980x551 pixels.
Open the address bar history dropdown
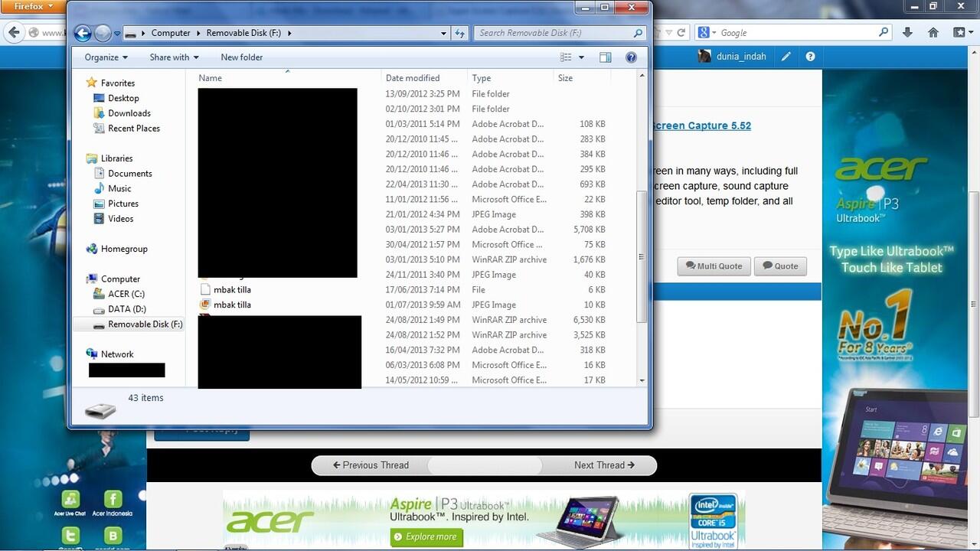point(443,33)
